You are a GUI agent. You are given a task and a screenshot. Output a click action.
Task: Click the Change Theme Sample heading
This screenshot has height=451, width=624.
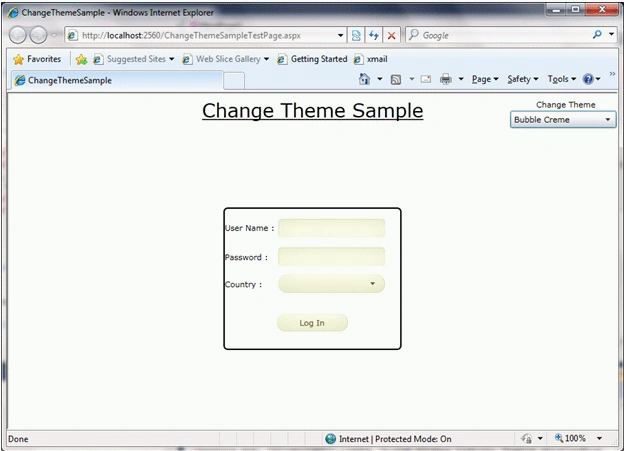[x=312, y=111]
